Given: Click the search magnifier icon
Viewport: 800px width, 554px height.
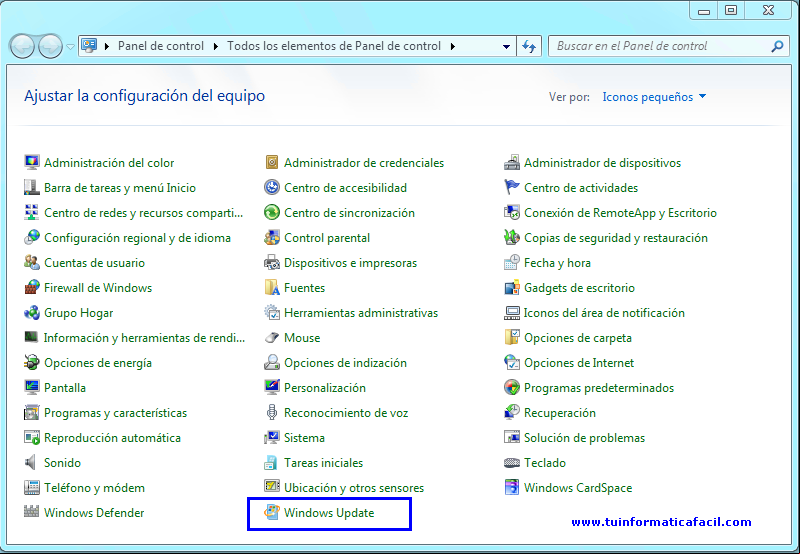Looking at the screenshot, I should 777,46.
